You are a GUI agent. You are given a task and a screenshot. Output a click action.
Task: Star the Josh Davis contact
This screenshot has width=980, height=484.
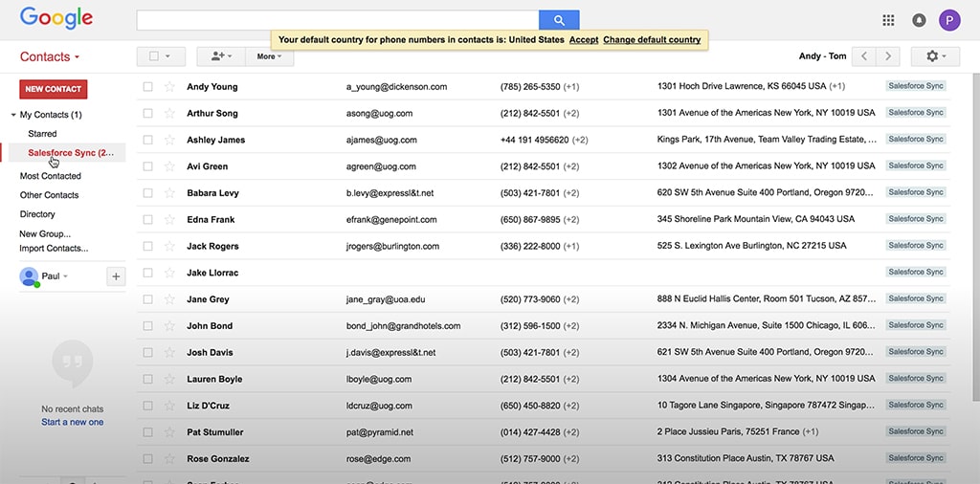click(169, 352)
